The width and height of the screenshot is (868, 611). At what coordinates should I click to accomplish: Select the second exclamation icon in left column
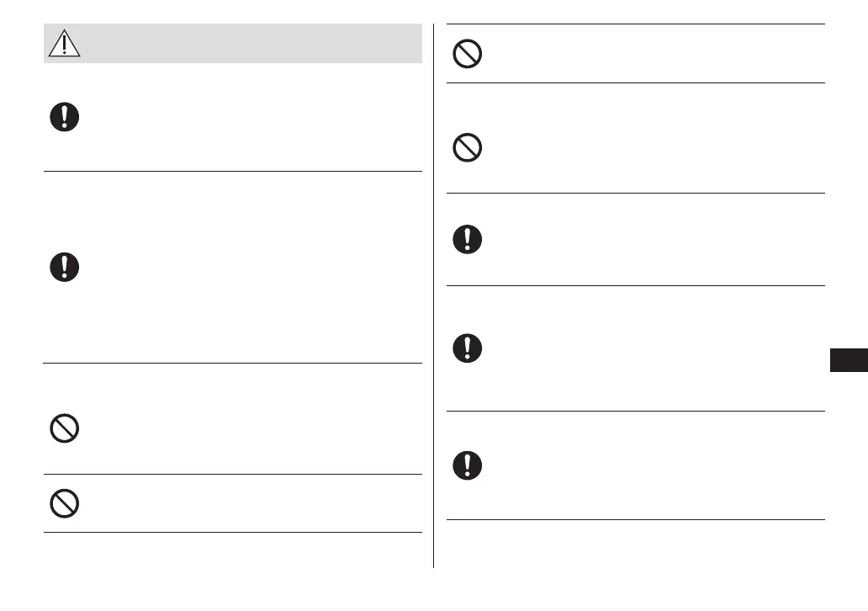(x=64, y=268)
